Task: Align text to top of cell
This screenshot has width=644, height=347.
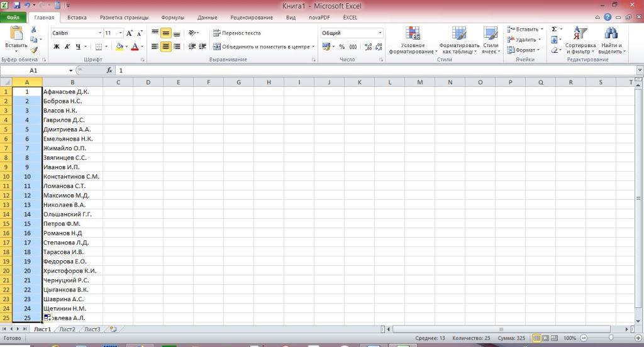Action: pos(155,33)
